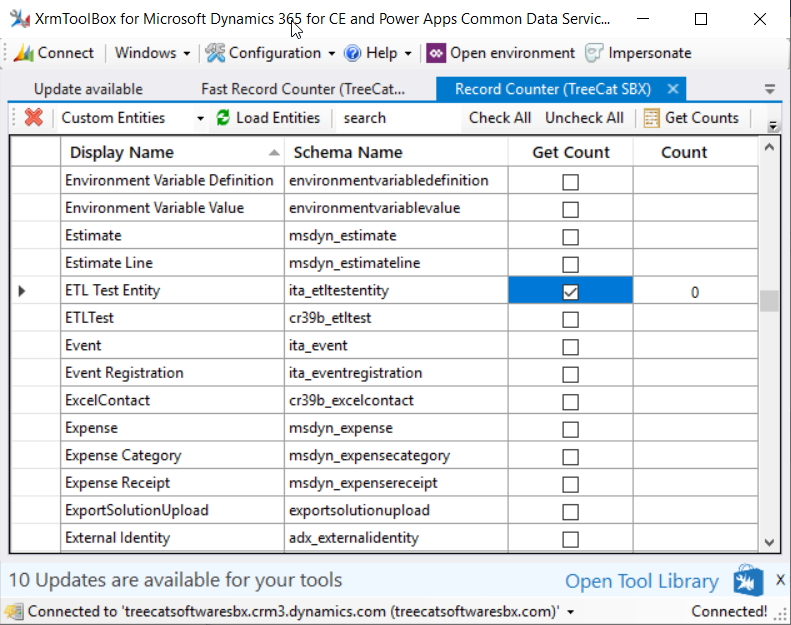Click the XrmToolBox application icon in title bar
Screen dimensions: 791x625
pyautogui.click(x=20, y=19)
